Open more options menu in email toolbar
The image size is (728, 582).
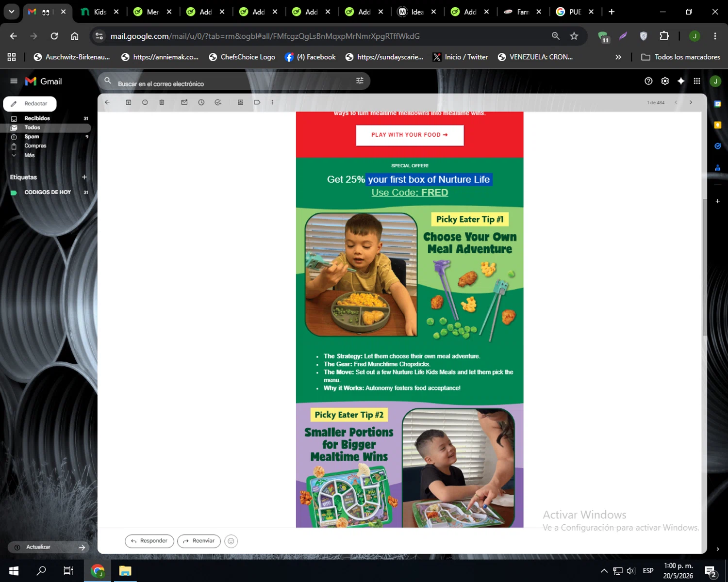(272, 102)
